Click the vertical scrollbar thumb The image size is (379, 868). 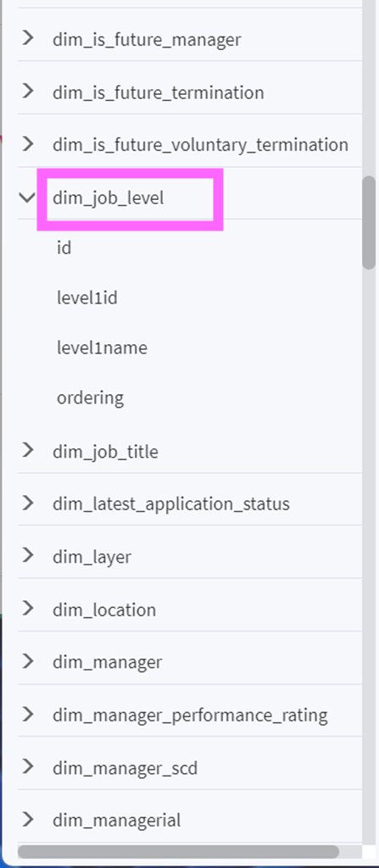tap(369, 223)
